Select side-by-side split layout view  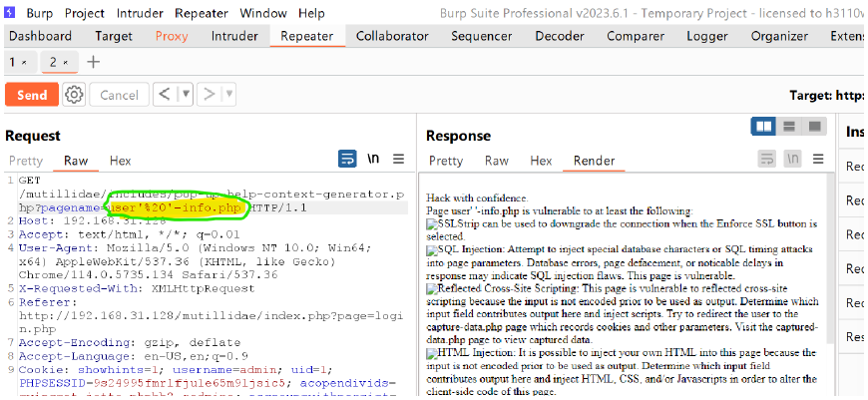[x=763, y=126]
